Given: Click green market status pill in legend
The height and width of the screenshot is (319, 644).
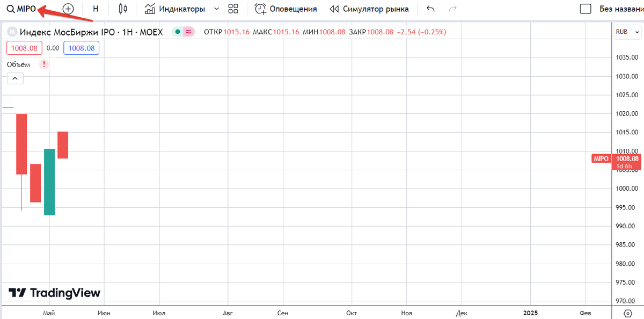Looking at the screenshot, I should click(x=178, y=32).
